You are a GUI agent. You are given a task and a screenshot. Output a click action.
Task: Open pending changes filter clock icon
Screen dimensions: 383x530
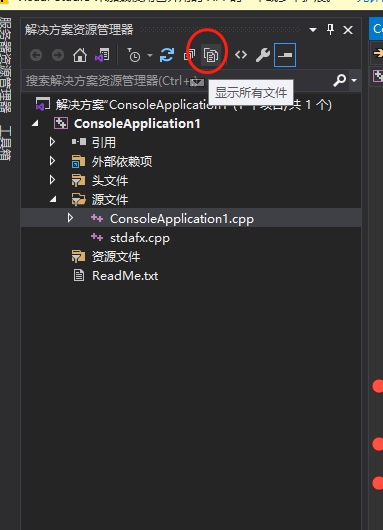[134, 55]
